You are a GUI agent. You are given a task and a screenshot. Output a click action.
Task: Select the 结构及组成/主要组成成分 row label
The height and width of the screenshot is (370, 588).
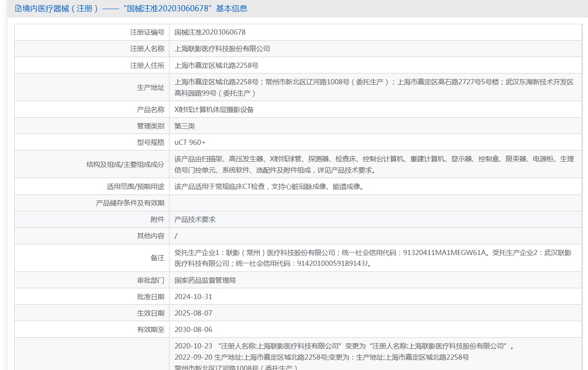tap(125, 165)
